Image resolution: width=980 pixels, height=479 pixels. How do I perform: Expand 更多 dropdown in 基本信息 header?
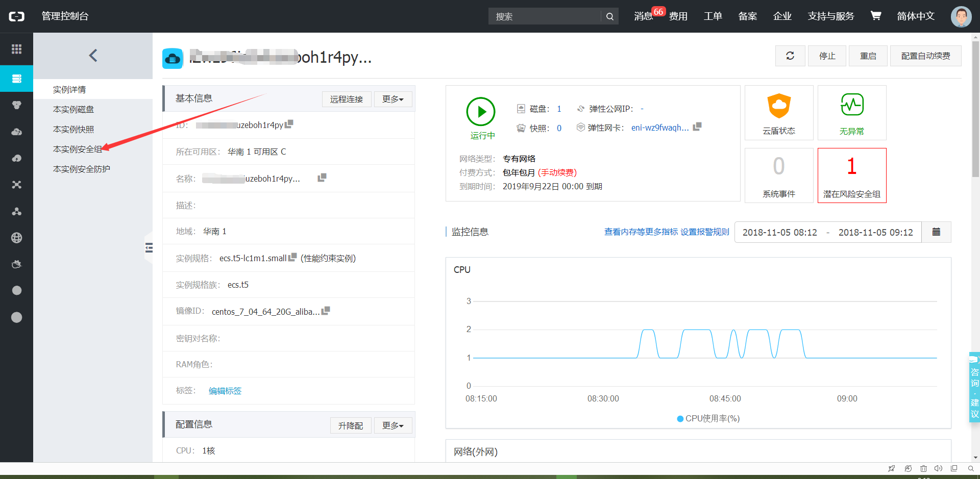point(393,99)
